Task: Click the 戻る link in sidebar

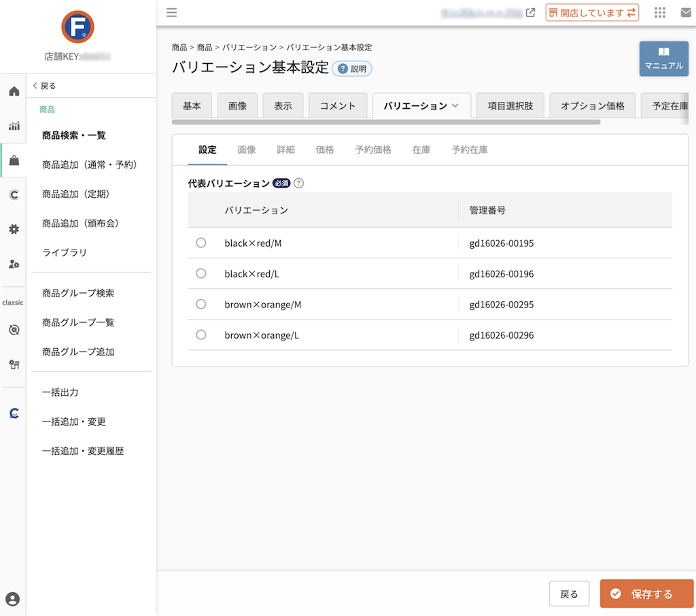Action: (x=44, y=86)
